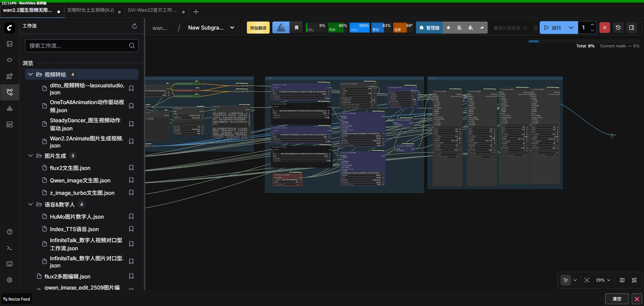Viewport: 644px width, 306px height.
Task: Click the share arrow icon in toolbar
Action: [x=482, y=28]
